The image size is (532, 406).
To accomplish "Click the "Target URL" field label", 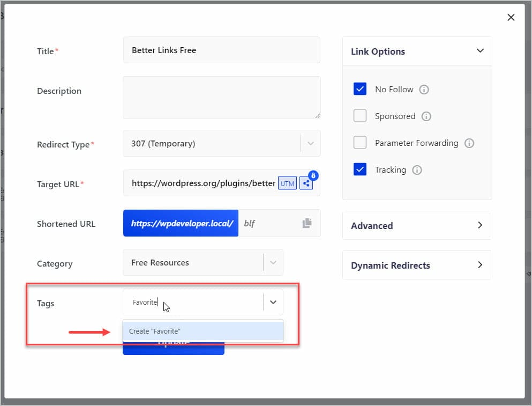I will pos(58,184).
